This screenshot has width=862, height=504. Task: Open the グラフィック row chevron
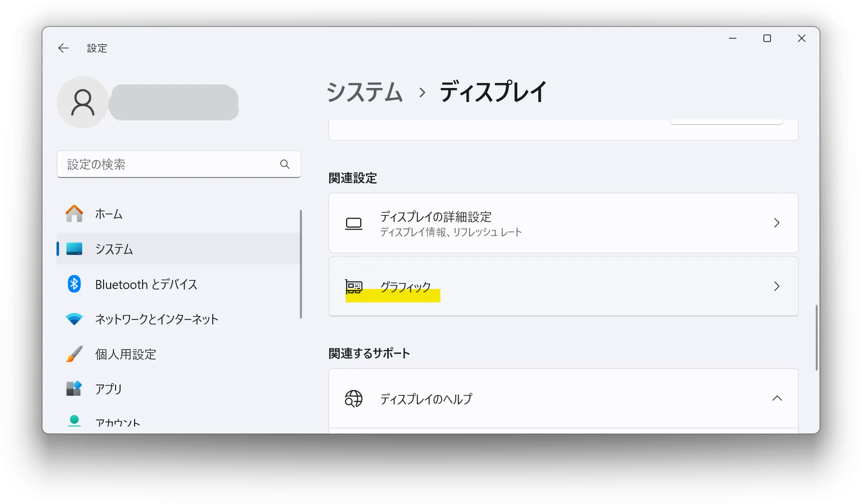(x=776, y=286)
